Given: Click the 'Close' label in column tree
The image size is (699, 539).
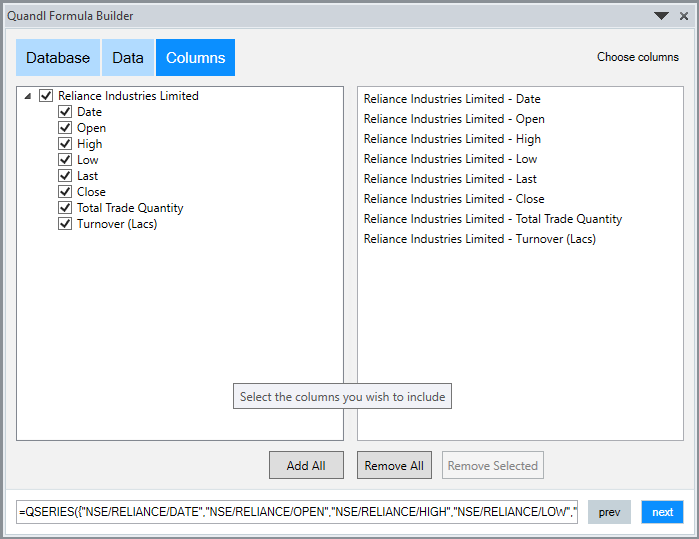Looking at the screenshot, I should coord(91,192).
